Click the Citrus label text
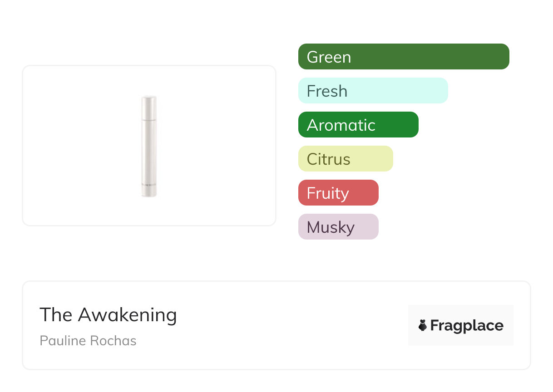The width and height of the screenshot is (553, 392). tap(328, 159)
